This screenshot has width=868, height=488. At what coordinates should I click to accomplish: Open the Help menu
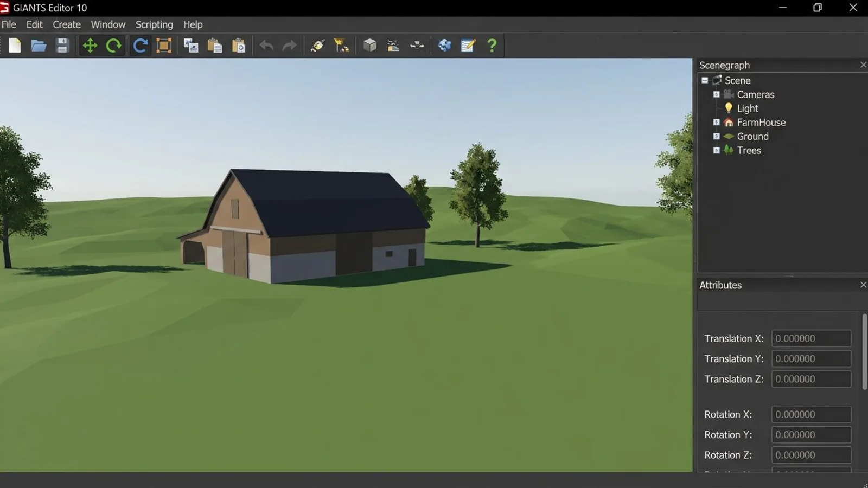tap(193, 24)
